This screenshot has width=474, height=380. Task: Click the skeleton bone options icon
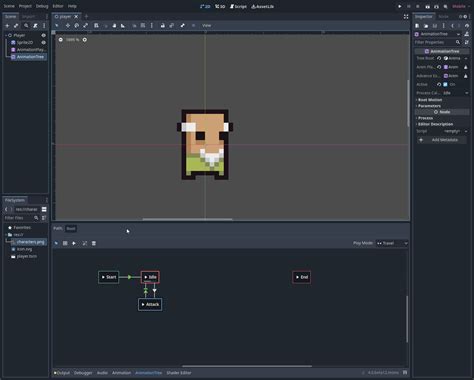point(183,25)
